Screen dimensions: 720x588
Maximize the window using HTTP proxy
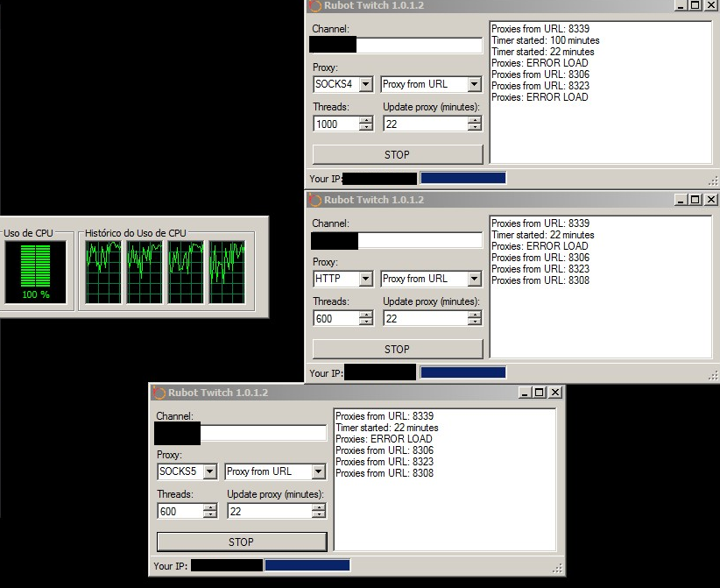point(695,200)
